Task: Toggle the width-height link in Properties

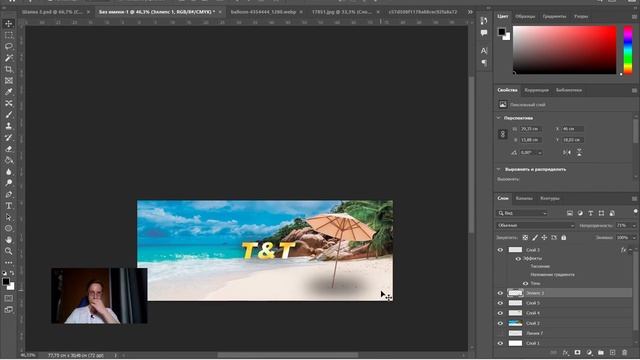Action: 503,134
